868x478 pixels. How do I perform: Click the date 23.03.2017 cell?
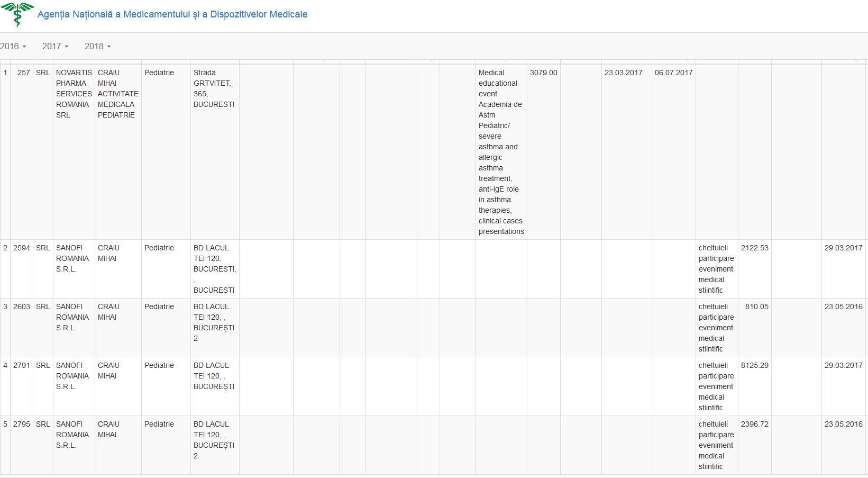(623, 73)
